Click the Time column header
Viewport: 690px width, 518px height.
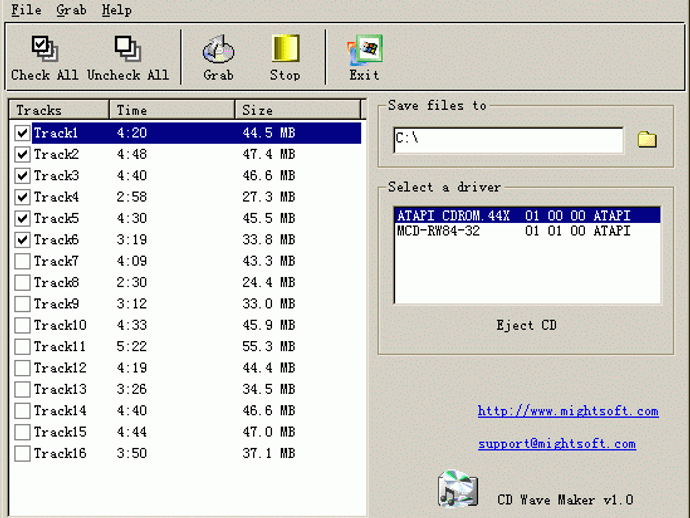172,110
